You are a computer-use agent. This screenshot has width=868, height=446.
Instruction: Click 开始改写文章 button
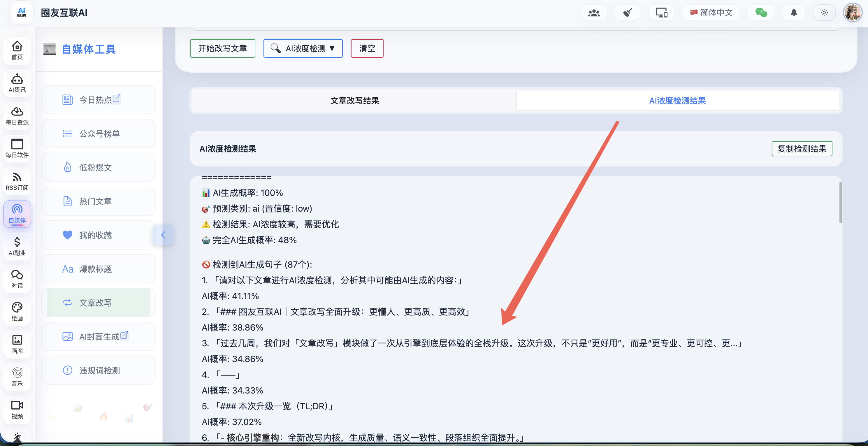(222, 49)
